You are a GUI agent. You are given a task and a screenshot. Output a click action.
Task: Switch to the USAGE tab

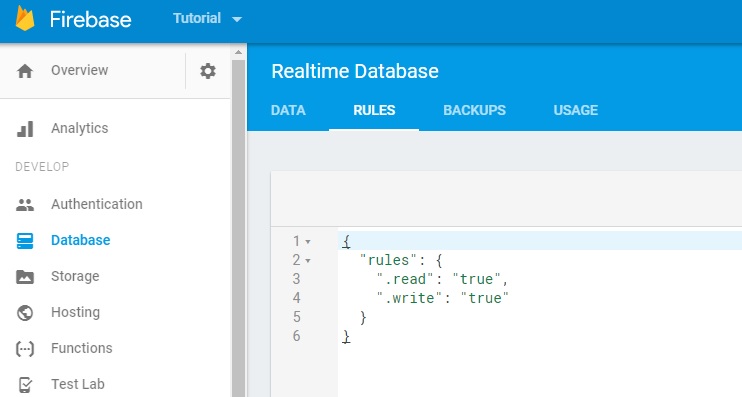[575, 110]
